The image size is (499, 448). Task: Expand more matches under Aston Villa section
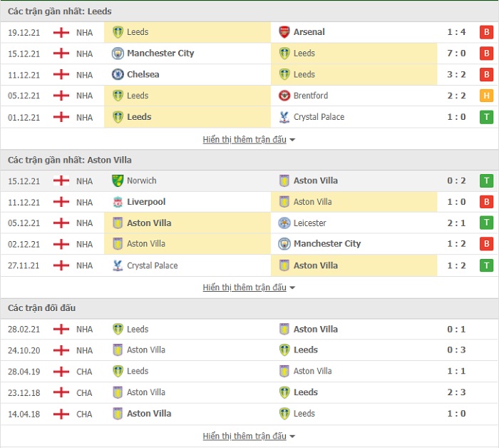point(249,287)
